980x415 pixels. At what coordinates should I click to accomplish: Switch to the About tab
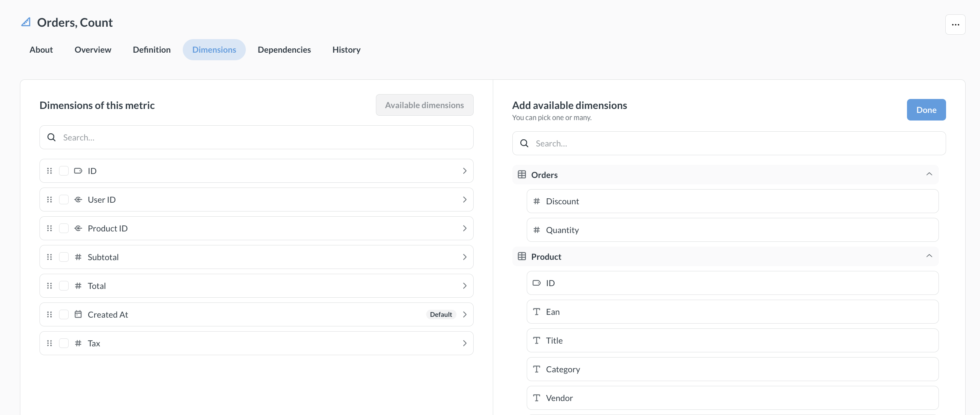41,49
